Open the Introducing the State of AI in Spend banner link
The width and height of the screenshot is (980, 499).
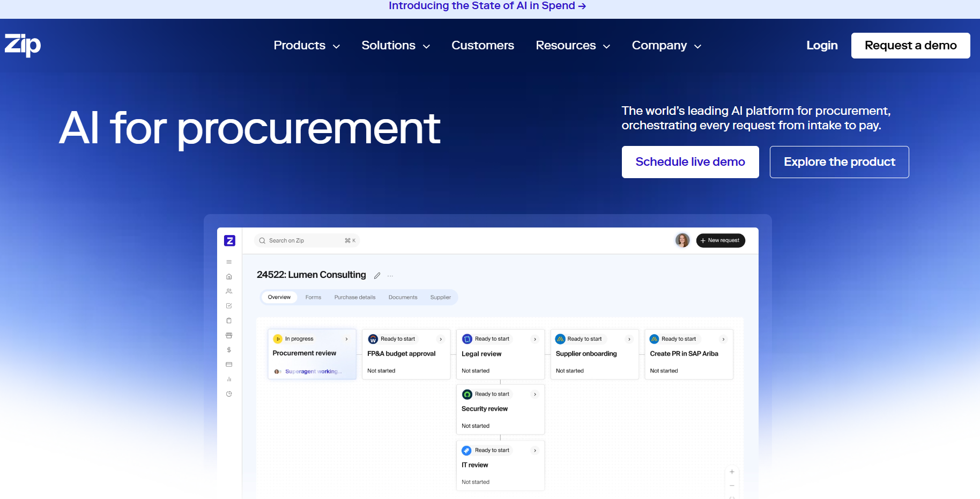(x=487, y=6)
